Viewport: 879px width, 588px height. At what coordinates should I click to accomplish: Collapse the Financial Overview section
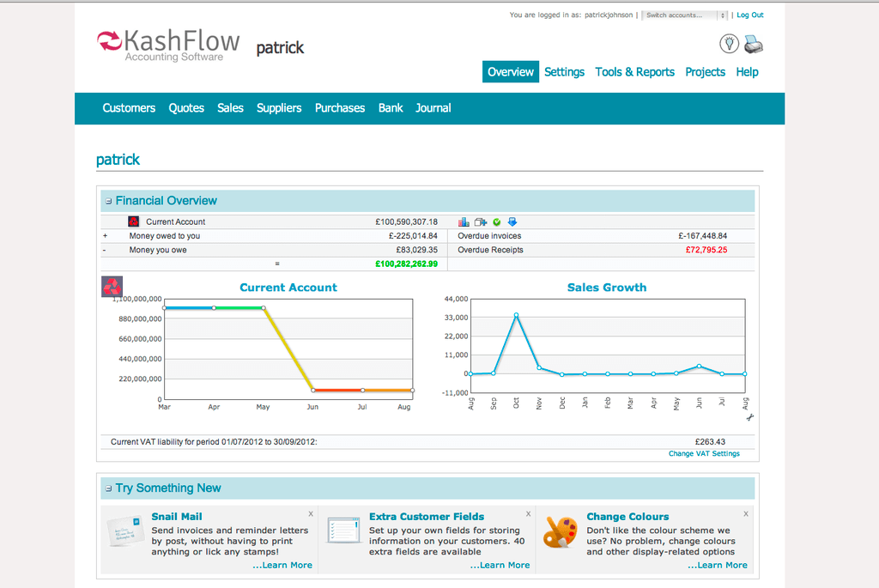click(108, 202)
